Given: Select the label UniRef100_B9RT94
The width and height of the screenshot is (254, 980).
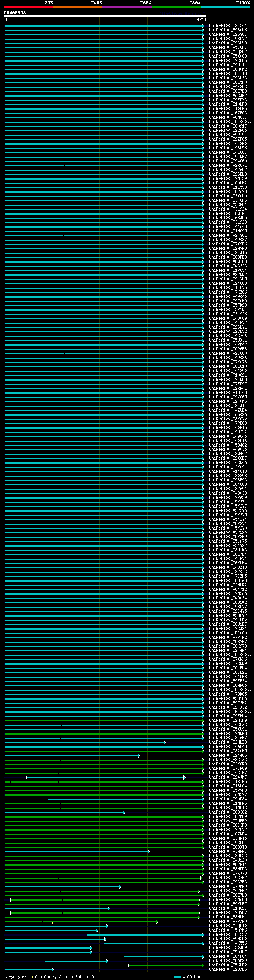Looking at the screenshot, I should tap(228, 135).
